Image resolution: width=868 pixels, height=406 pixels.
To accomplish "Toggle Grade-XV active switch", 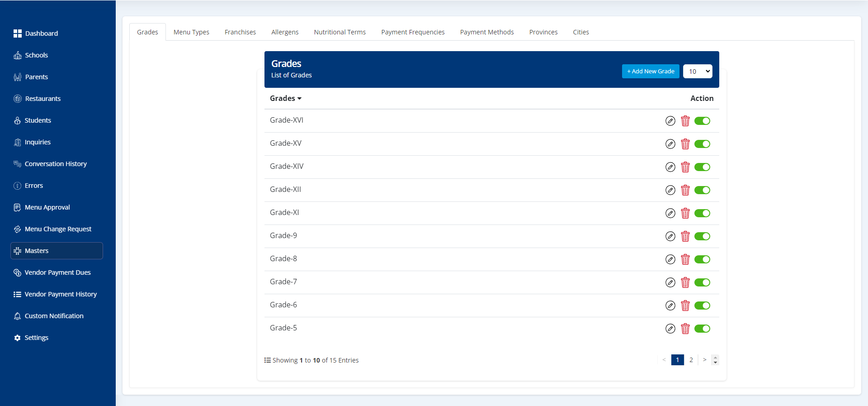I will 702,144.
